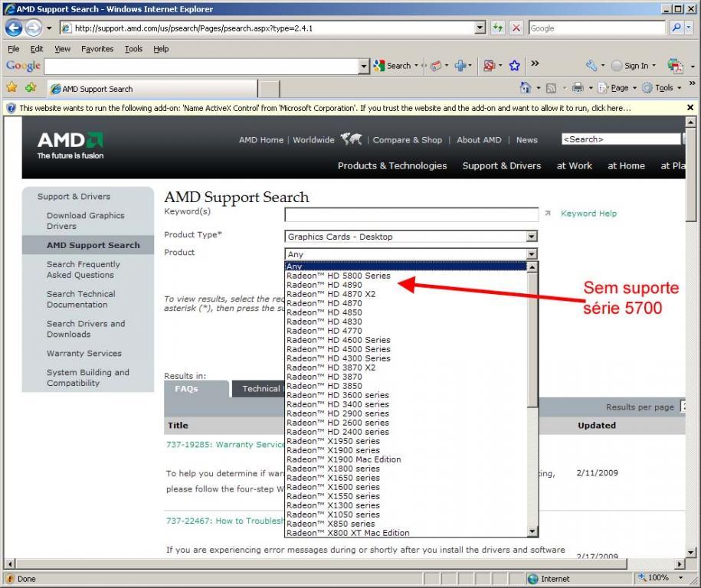Screen dimensions: 701x588
Task: Click the Home icon in command bar
Action: [x=526, y=87]
